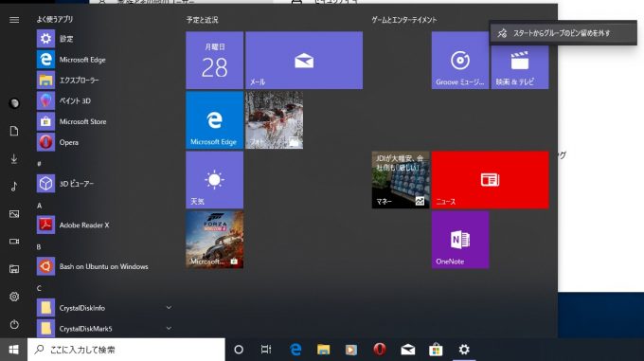
Task: Open Videos from the Start sidebar
Action: point(14,241)
